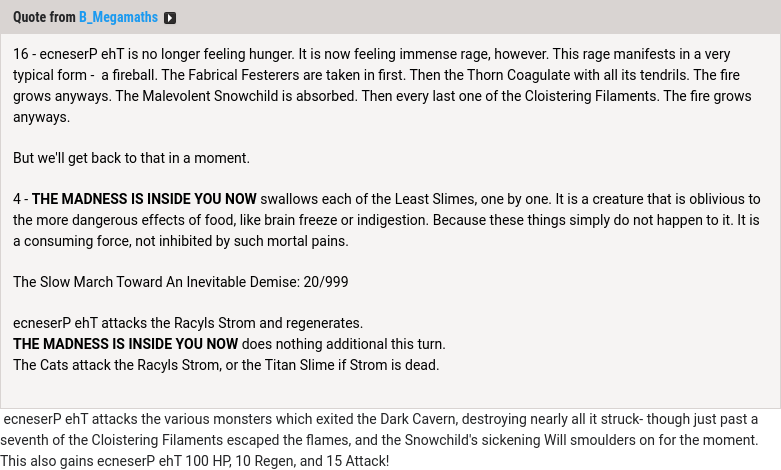Open the B_Megamaths user profile link

click(118, 18)
